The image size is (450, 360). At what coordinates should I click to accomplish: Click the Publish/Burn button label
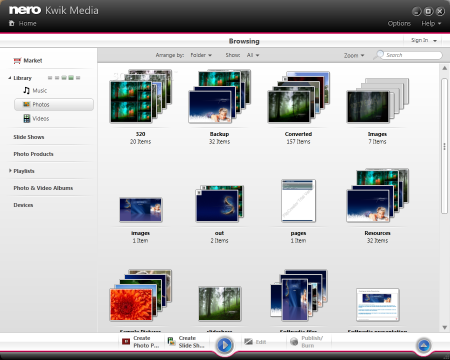click(x=312, y=342)
